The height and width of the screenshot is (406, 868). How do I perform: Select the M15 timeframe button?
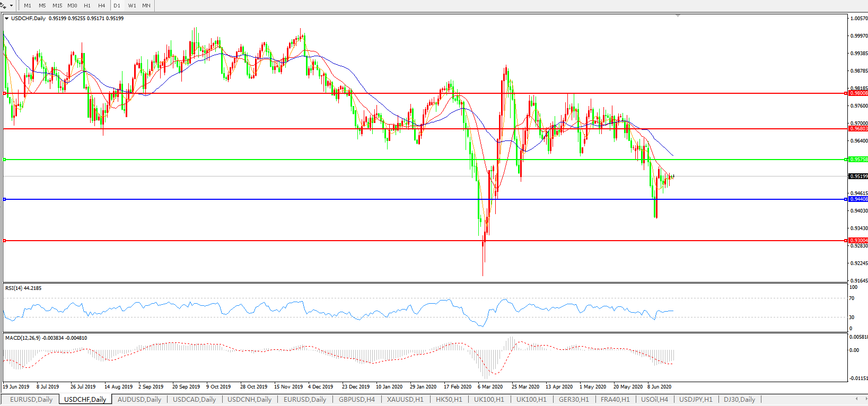pyautogui.click(x=57, y=6)
